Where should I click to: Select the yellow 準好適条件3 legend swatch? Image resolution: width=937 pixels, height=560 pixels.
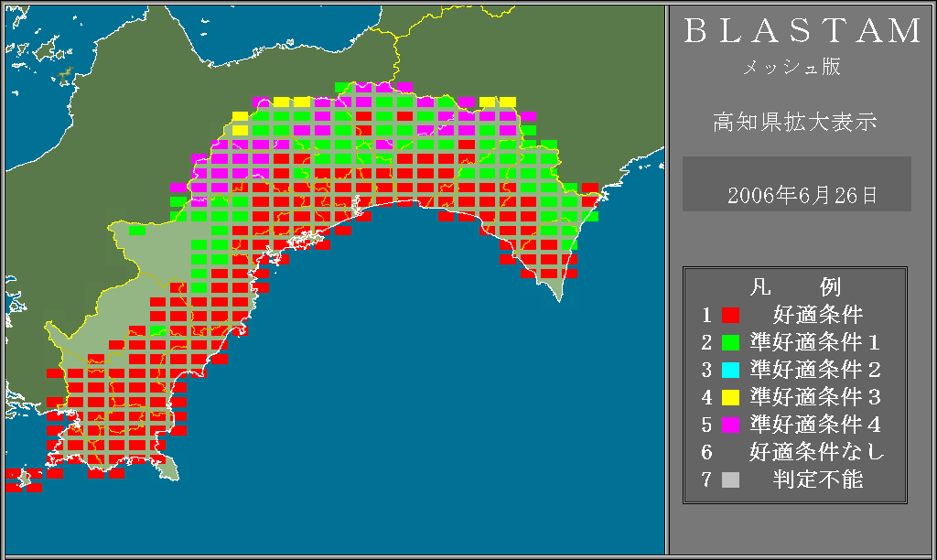tap(730, 398)
